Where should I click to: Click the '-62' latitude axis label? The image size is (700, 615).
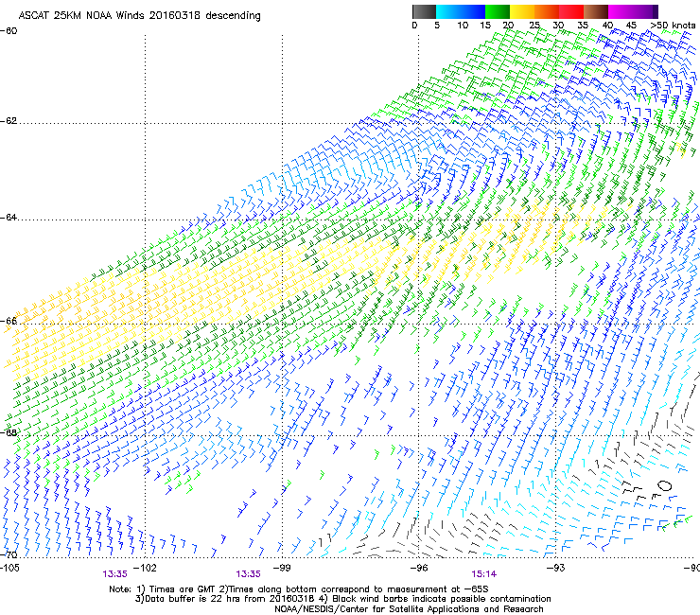(9, 121)
